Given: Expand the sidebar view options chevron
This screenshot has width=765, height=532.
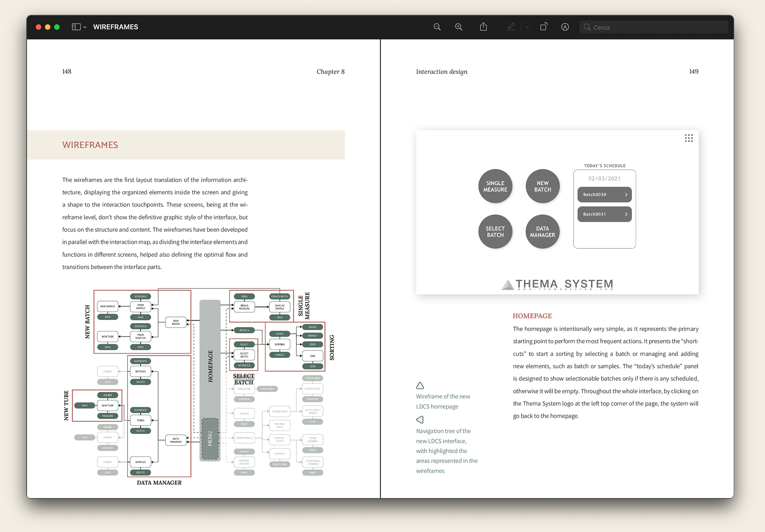Looking at the screenshot, I should [85, 27].
